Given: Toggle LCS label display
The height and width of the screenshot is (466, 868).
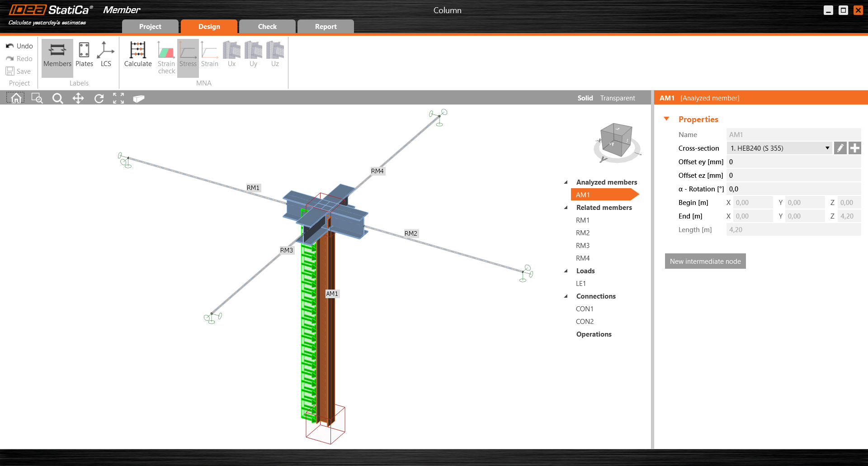Looking at the screenshot, I should click(106, 54).
